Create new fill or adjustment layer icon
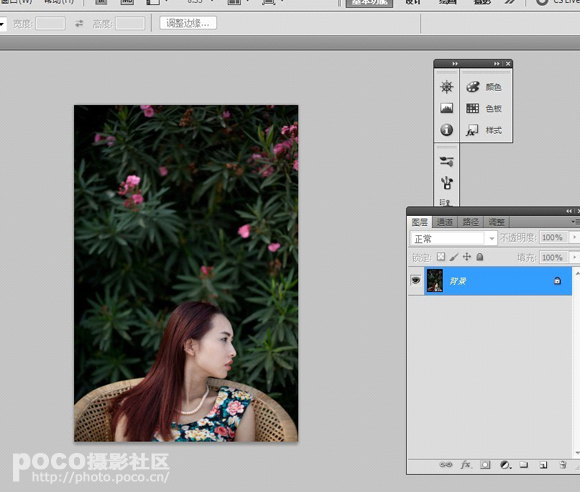 [x=505, y=465]
